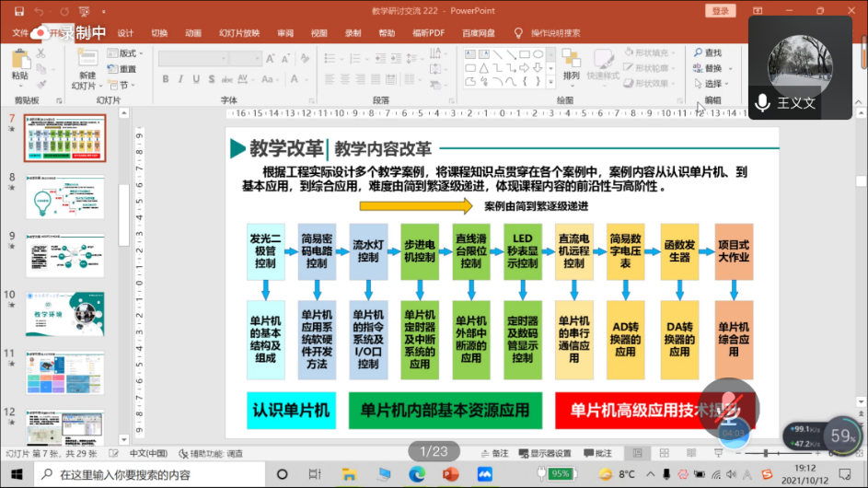Screen dimensions: 868x488
Task: Expand the Select (选择) dropdown
Action: 712,84
